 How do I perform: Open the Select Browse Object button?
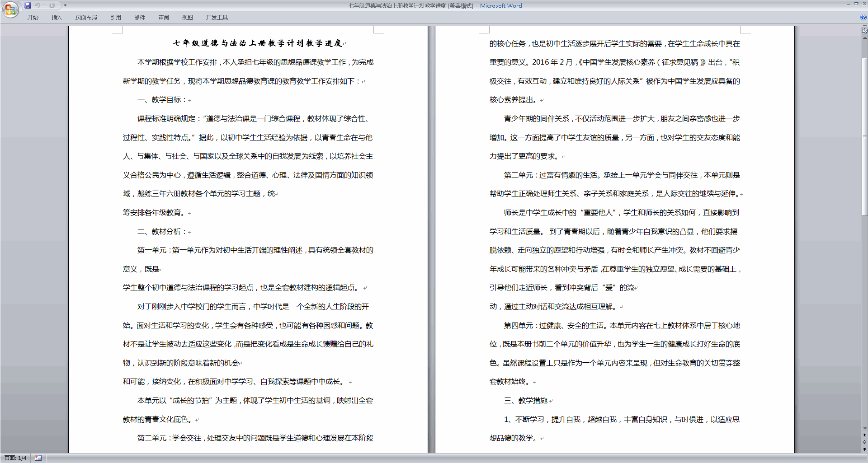865,442
